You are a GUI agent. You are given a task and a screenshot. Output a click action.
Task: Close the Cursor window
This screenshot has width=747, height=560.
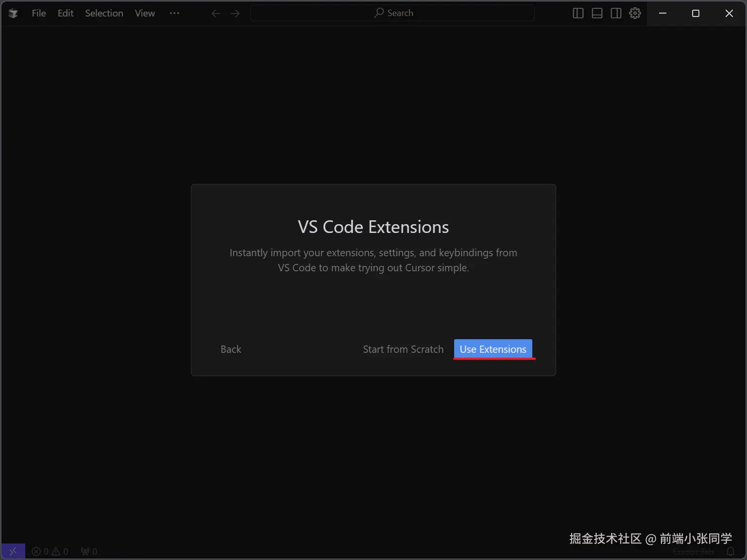(x=729, y=13)
